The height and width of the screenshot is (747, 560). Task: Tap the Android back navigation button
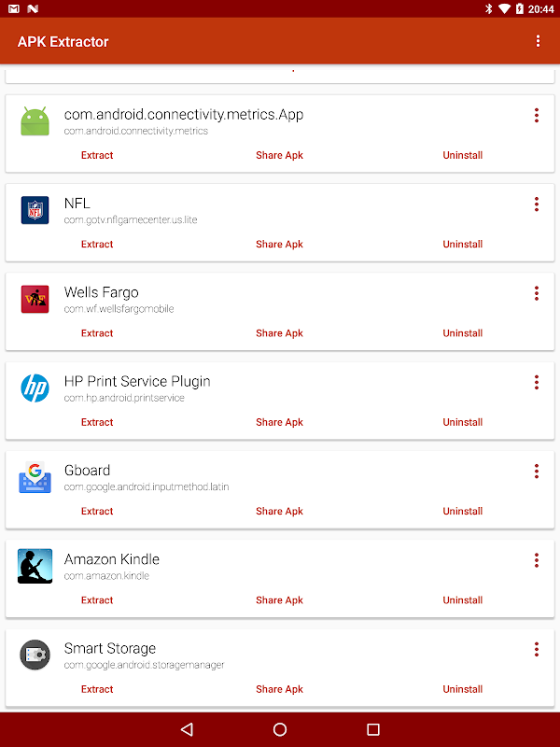click(187, 729)
